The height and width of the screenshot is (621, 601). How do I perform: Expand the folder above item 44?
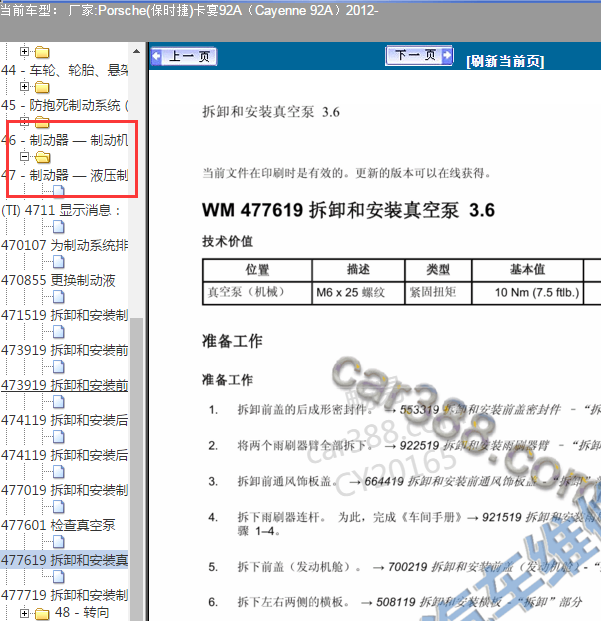pos(25,51)
